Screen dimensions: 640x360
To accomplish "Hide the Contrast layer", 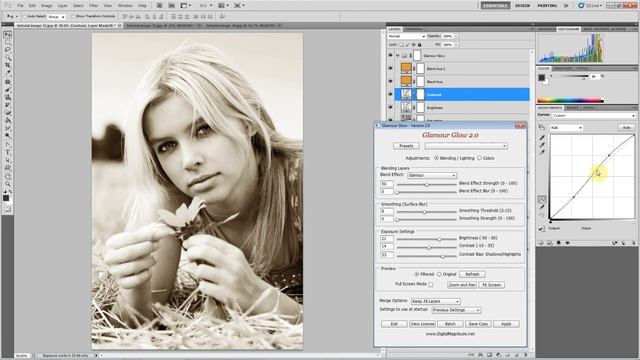I will point(391,95).
